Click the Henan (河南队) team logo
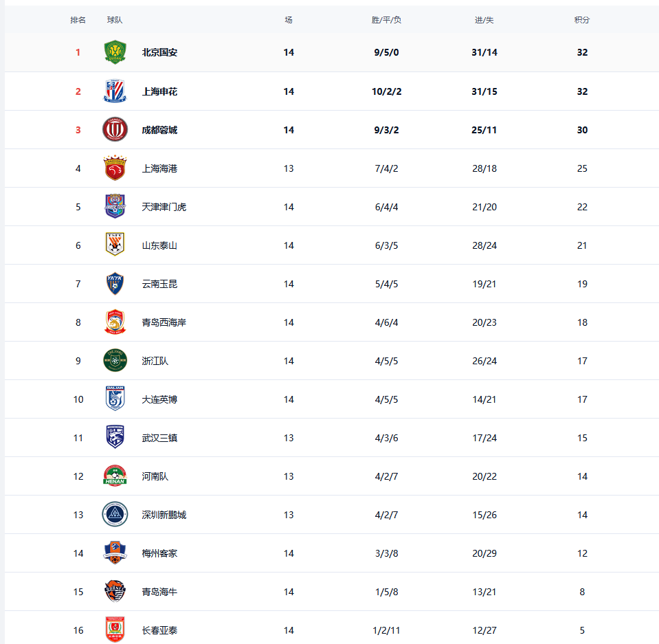Viewport: 659px width, 644px height. pyautogui.click(x=115, y=476)
